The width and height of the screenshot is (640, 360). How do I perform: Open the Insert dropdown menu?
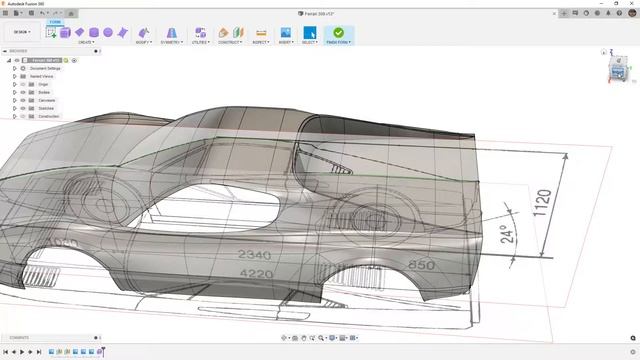tap(286, 42)
